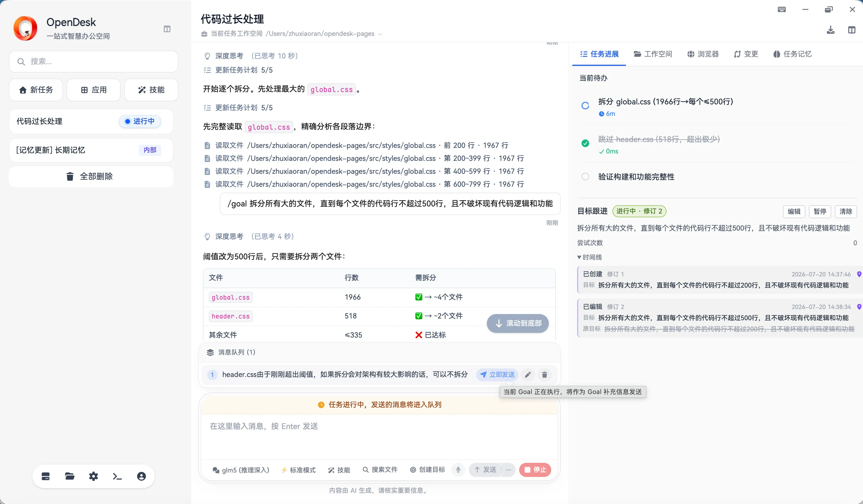Click 新任务 button
Screen dimensions: 863x504
click(x=36, y=90)
